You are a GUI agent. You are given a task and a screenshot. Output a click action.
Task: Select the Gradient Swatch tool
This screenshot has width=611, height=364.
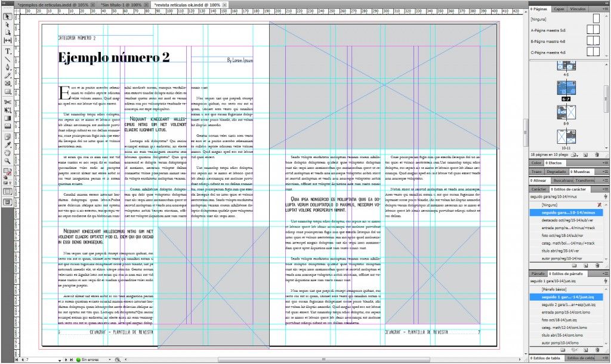pos(7,118)
